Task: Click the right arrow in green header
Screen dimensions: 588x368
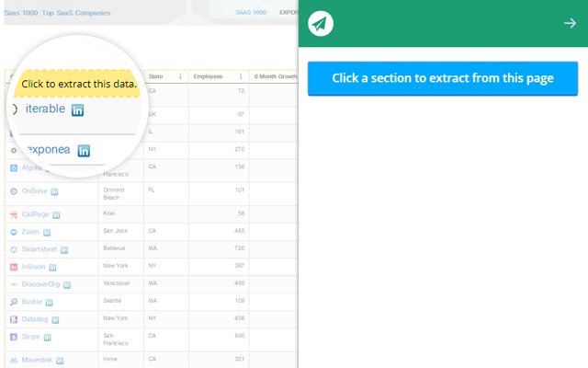Action: tap(570, 23)
